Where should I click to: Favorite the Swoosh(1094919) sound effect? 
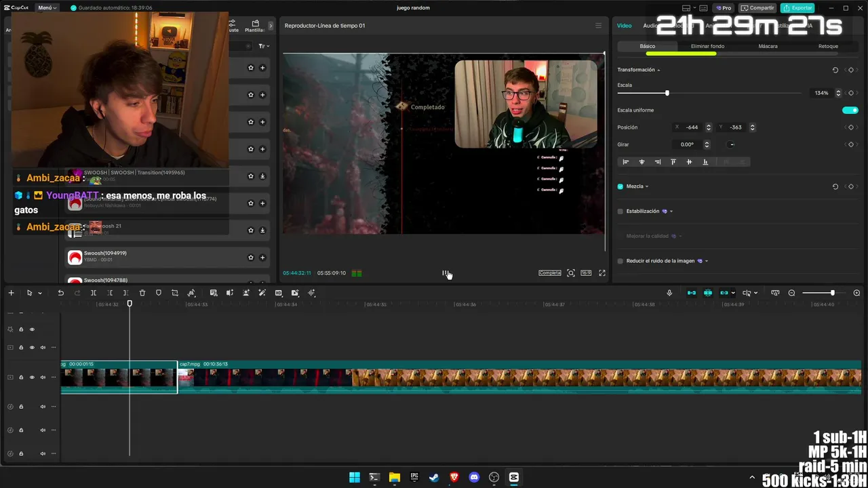click(250, 258)
